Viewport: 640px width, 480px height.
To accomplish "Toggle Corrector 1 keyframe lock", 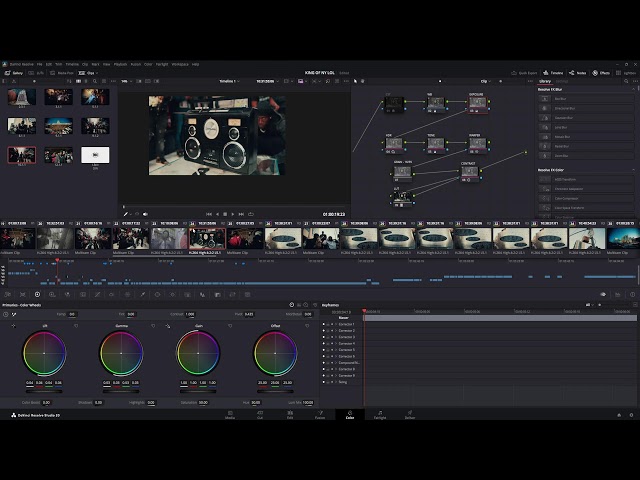I will point(328,324).
